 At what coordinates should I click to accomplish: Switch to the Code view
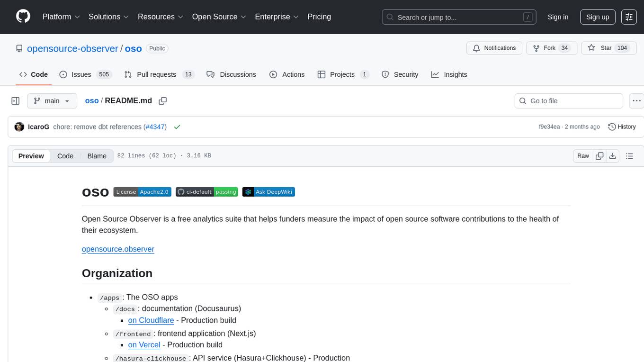pyautogui.click(x=65, y=156)
